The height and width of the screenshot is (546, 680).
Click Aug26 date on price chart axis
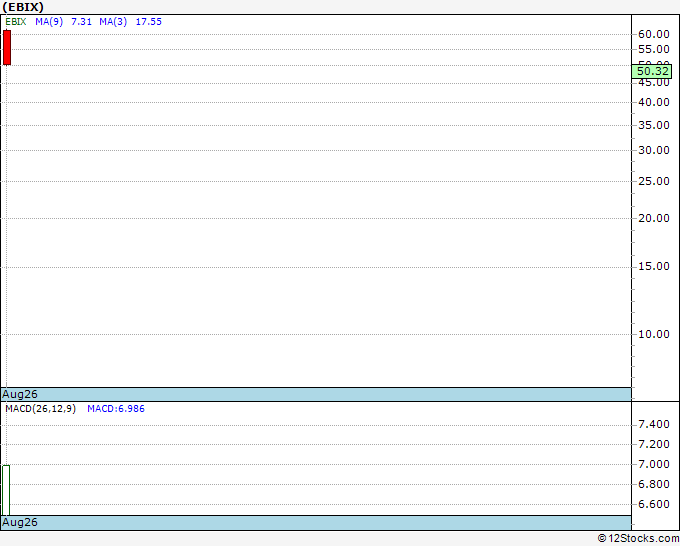(20, 394)
